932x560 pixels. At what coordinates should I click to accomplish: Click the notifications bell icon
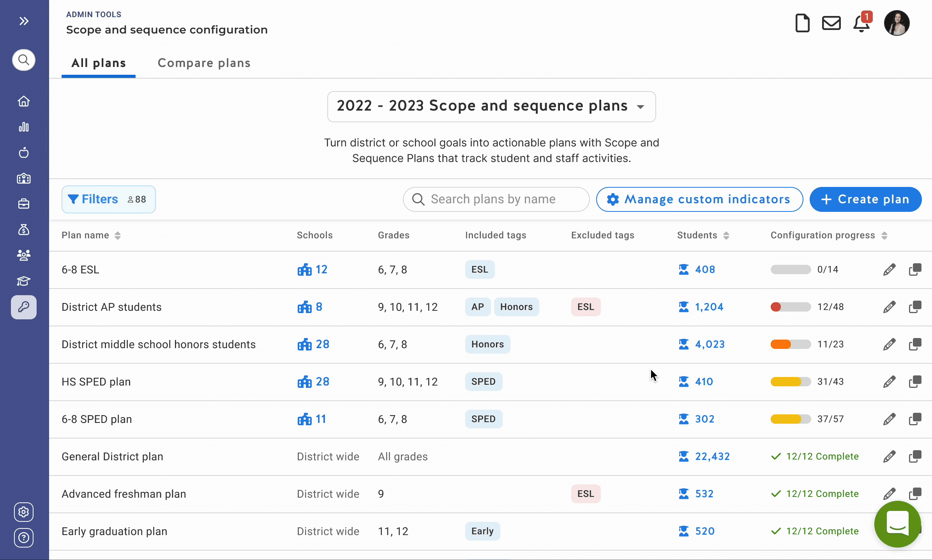coord(861,24)
